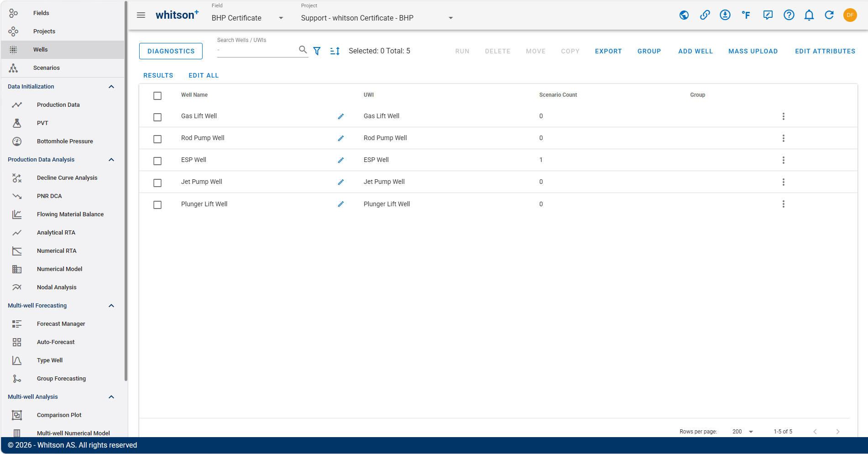This screenshot has height=454, width=868.
Task: Click the Decline Curve Analysis sidebar icon
Action: click(x=17, y=178)
